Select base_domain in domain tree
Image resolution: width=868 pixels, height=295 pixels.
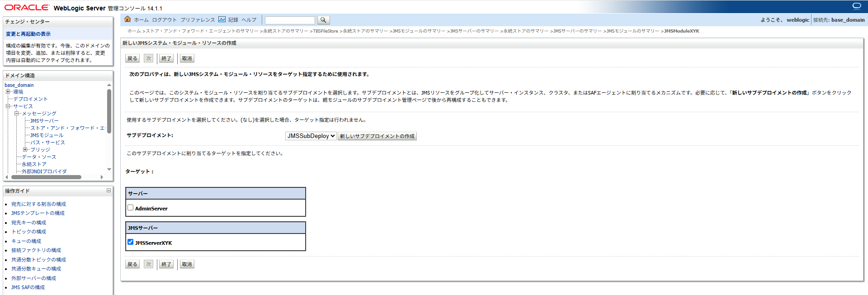19,85
